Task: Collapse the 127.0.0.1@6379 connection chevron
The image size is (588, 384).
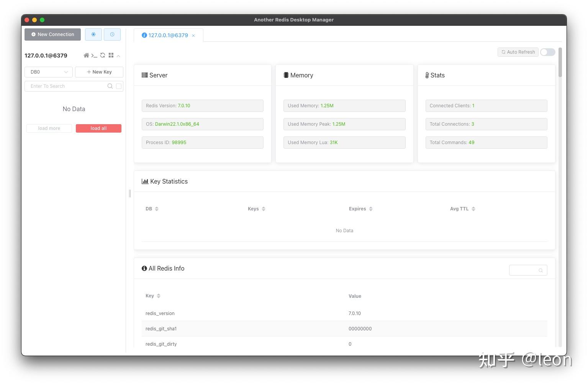Action: pos(119,56)
